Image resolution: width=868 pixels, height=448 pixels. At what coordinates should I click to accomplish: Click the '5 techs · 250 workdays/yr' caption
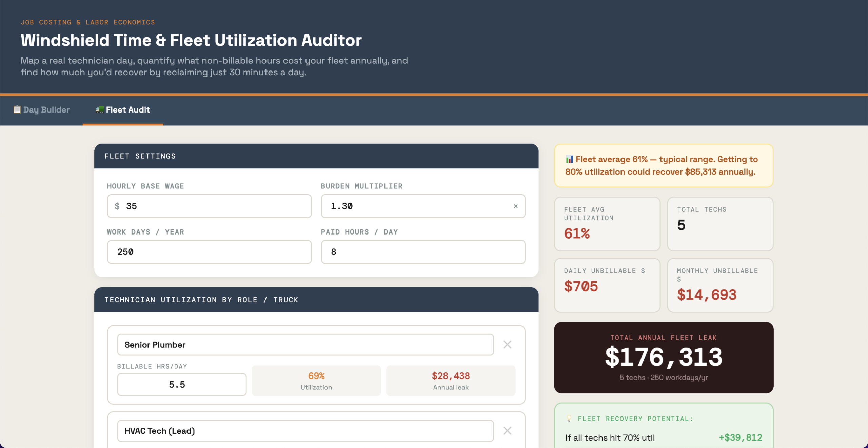(664, 378)
